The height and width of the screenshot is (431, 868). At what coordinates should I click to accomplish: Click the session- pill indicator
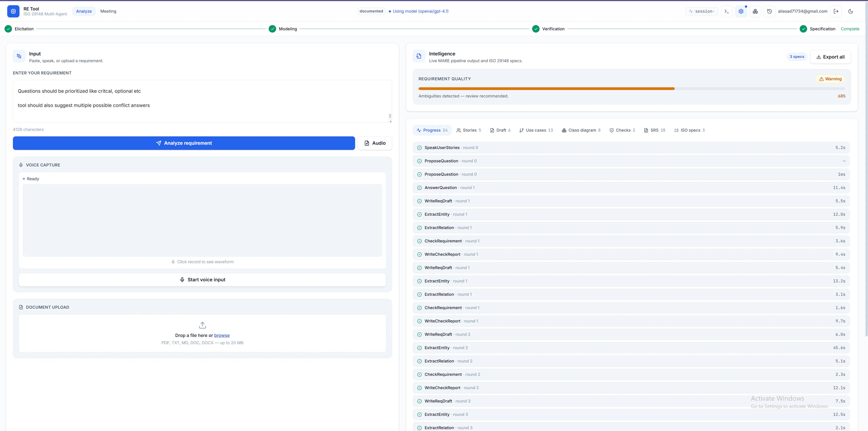coord(702,11)
